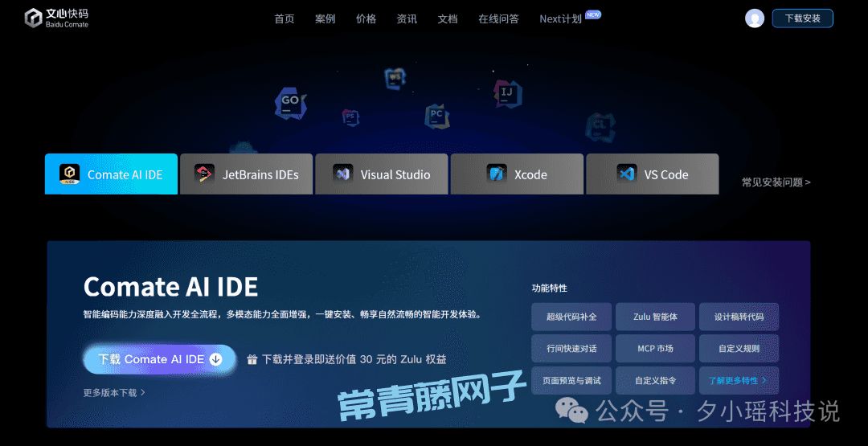Screen dimensions: 868x446
Task: Open the 价格 page
Action: point(366,18)
